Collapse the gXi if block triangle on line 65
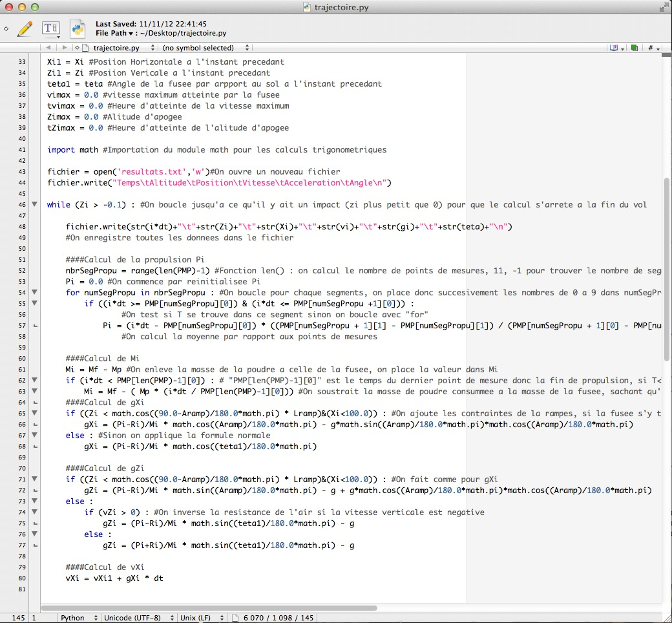This screenshot has height=623, width=672. click(x=35, y=413)
